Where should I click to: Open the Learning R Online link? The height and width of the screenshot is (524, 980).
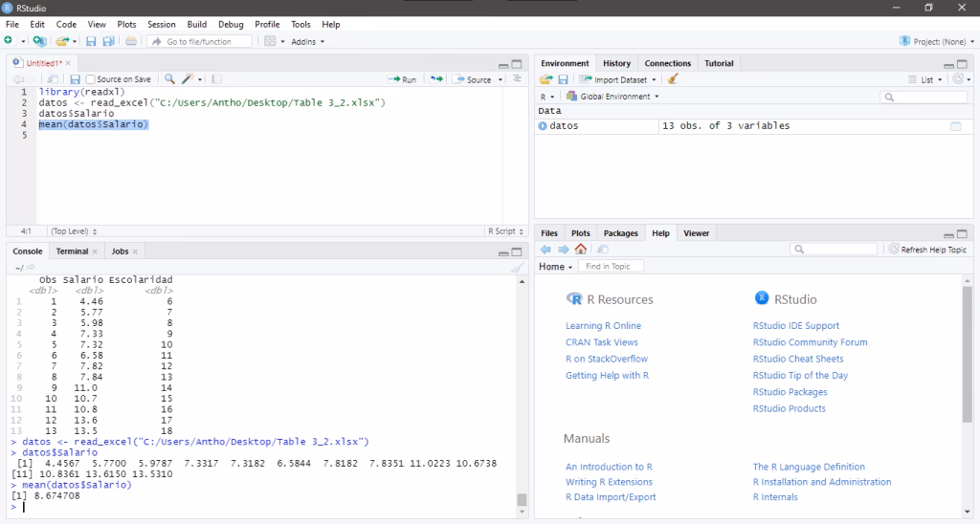603,325
